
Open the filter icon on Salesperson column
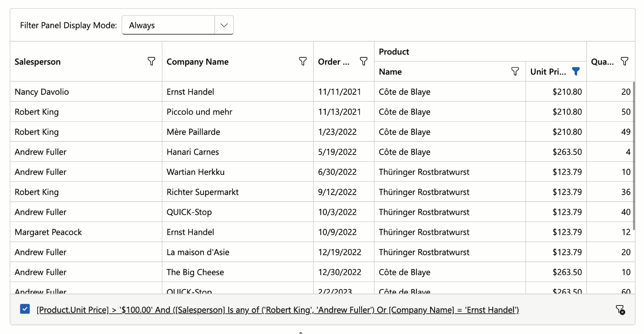[152, 61]
